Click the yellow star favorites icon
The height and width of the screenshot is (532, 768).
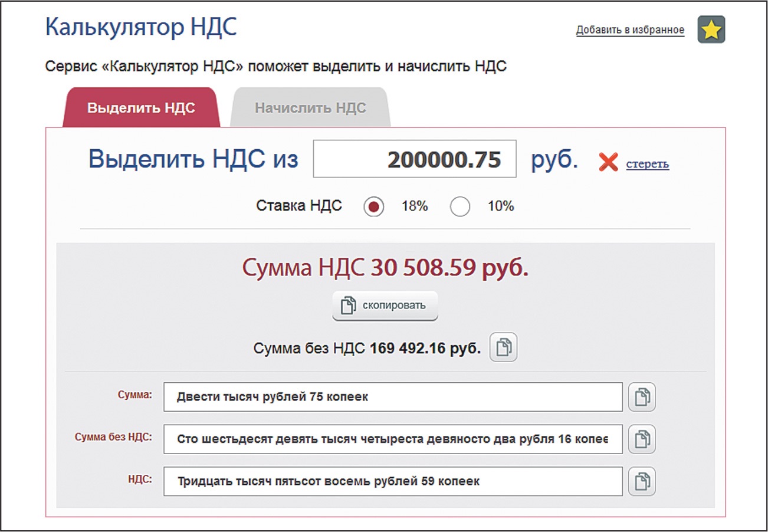pyautogui.click(x=711, y=29)
